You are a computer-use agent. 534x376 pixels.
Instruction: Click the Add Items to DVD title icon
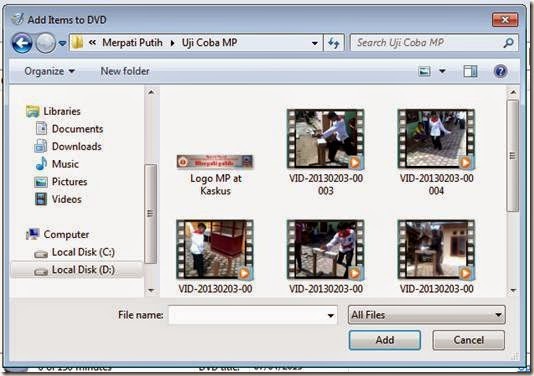[17, 19]
